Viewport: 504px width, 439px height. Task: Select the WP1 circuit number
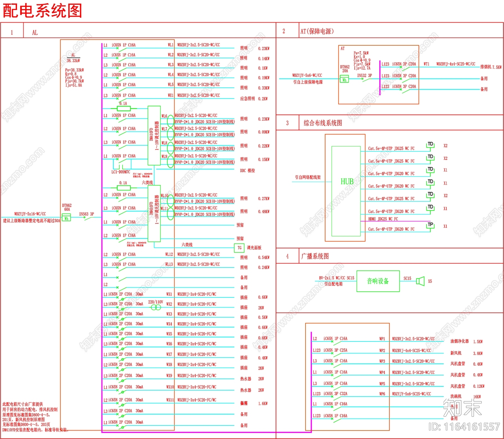click(x=382, y=339)
